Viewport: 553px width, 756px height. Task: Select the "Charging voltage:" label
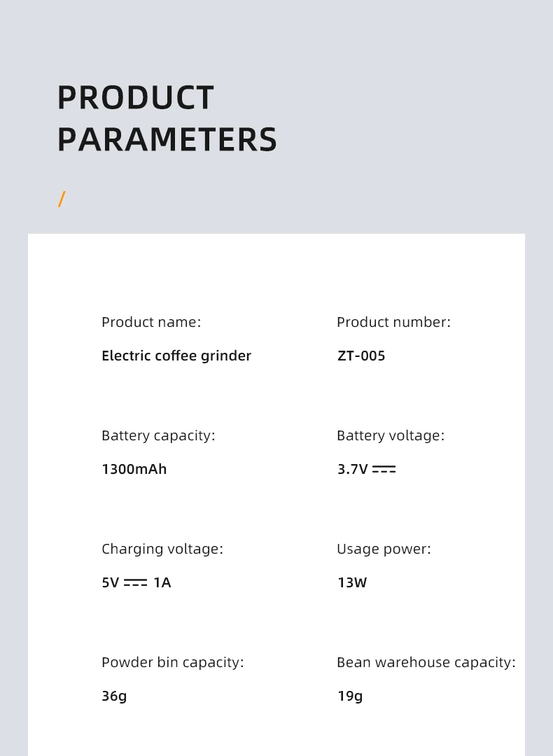pos(162,549)
